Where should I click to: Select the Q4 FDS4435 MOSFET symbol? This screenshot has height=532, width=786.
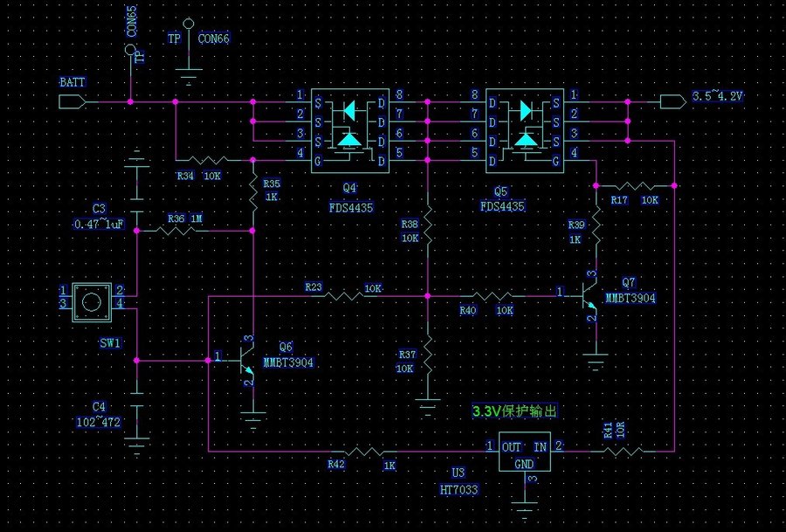point(349,128)
